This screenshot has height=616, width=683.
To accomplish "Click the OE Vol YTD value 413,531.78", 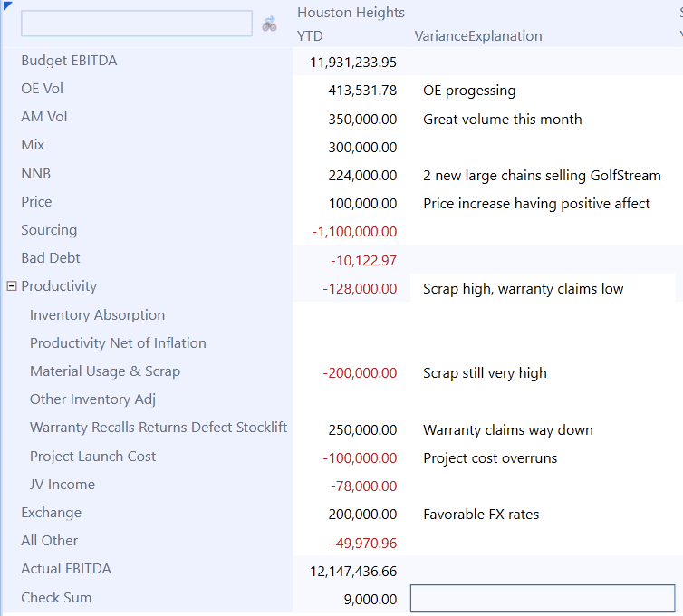I will 362,91.
